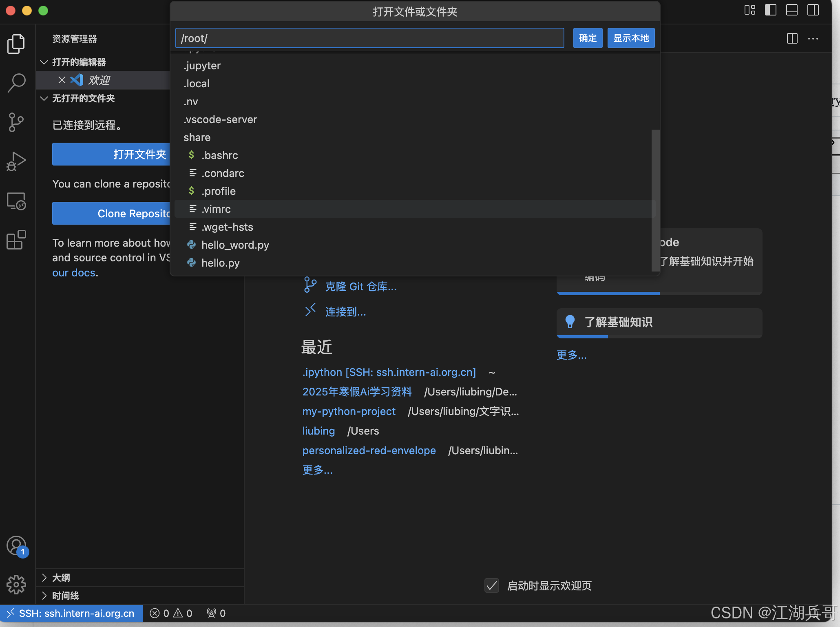Uncheck the show welcome page on startup checkbox

click(x=492, y=586)
